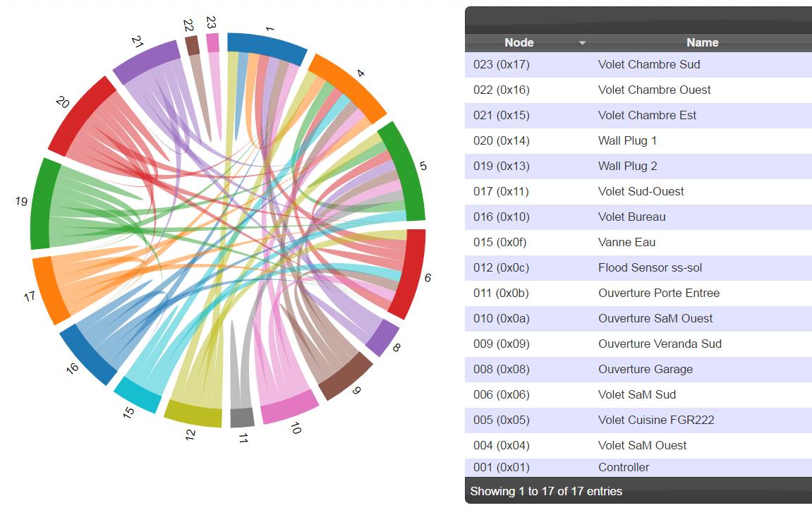Select the gray arc for node 11
The height and width of the screenshot is (527, 812).
pos(243,417)
